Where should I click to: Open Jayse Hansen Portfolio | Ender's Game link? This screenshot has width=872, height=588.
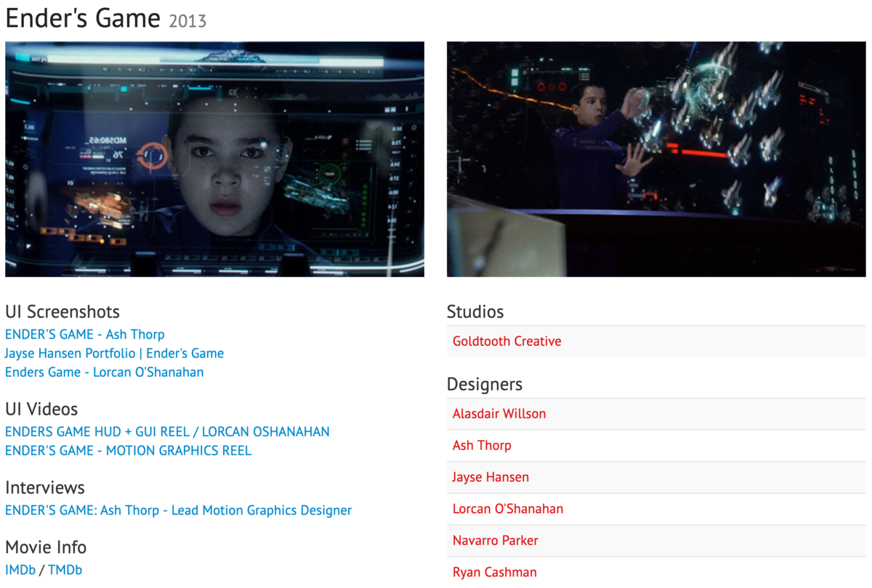[114, 353]
